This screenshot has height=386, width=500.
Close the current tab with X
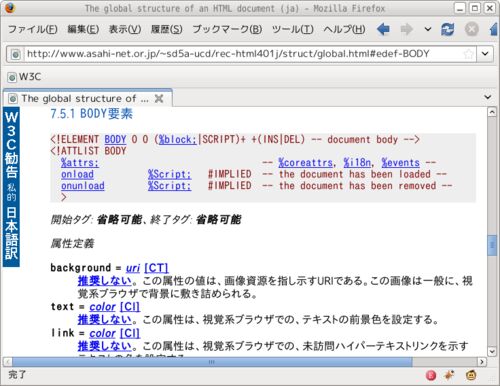click(159, 98)
